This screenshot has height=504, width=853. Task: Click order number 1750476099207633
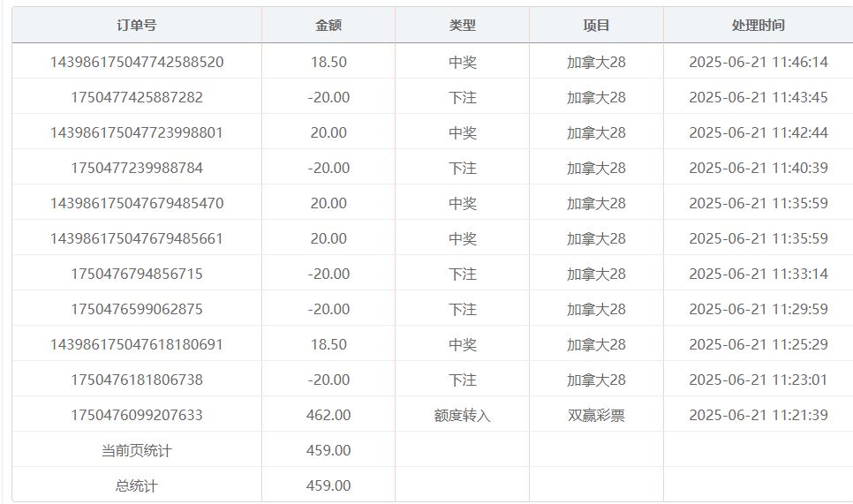coord(137,415)
